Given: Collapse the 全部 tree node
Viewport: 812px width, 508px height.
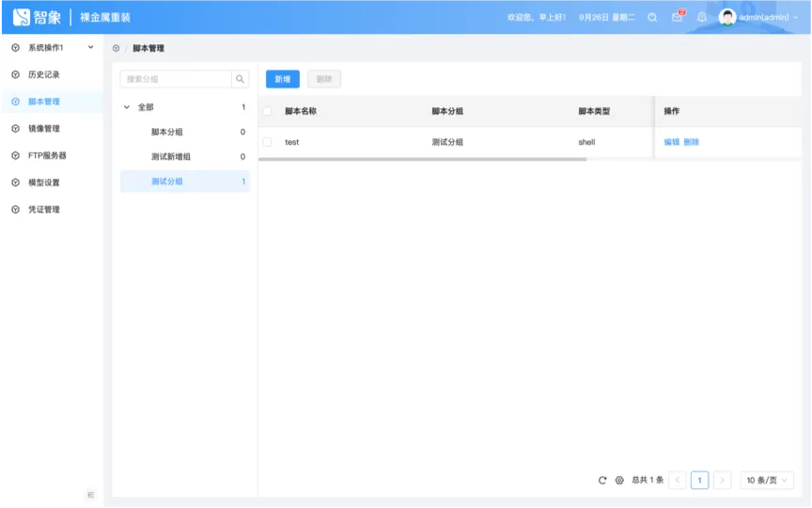Looking at the screenshot, I should (x=127, y=107).
